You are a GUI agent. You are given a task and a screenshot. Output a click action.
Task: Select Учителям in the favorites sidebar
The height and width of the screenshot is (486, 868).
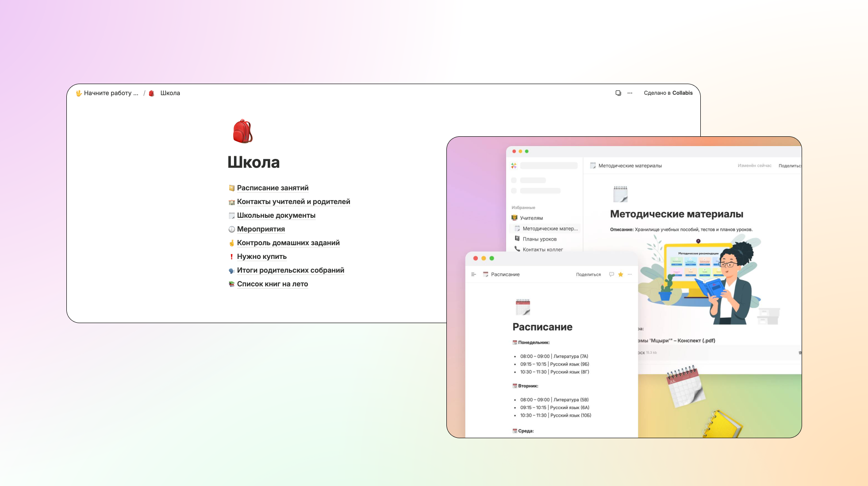tap(531, 218)
